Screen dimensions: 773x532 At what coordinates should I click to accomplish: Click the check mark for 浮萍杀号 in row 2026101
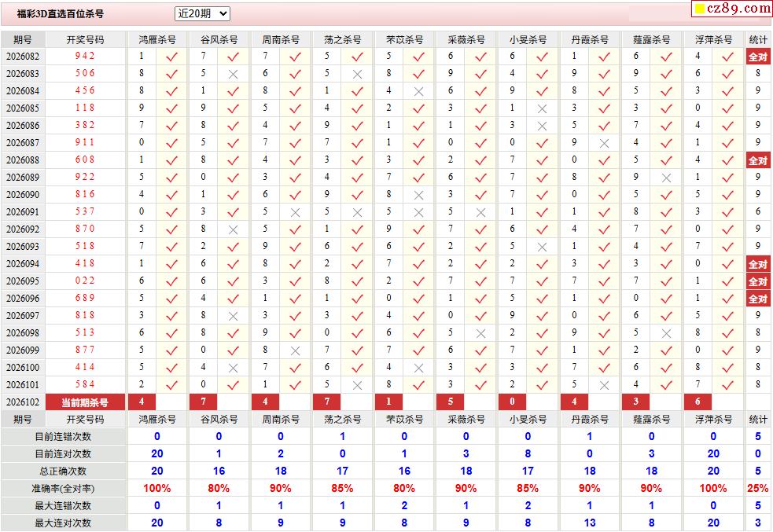point(727,385)
